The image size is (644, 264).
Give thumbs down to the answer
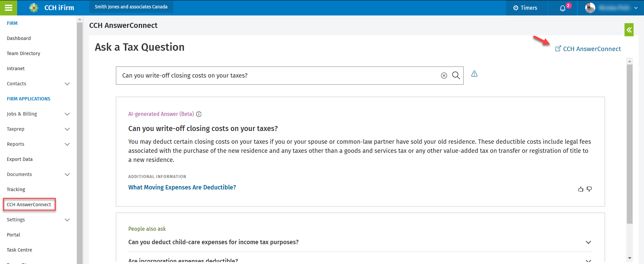tap(589, 189)
